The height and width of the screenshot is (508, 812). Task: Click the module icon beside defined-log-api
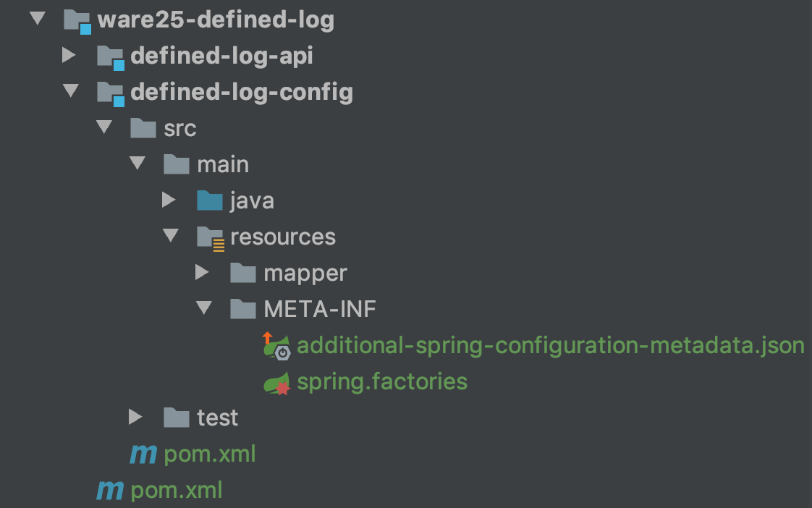pyautogui.click(x=110, y=56)
